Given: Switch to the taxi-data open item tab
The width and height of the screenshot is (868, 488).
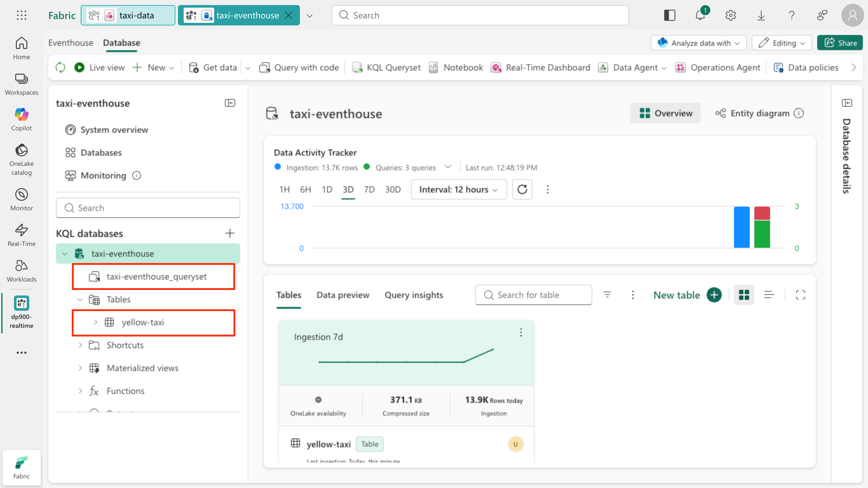Looking at the screenshot, I should click(x=128, y=15).
